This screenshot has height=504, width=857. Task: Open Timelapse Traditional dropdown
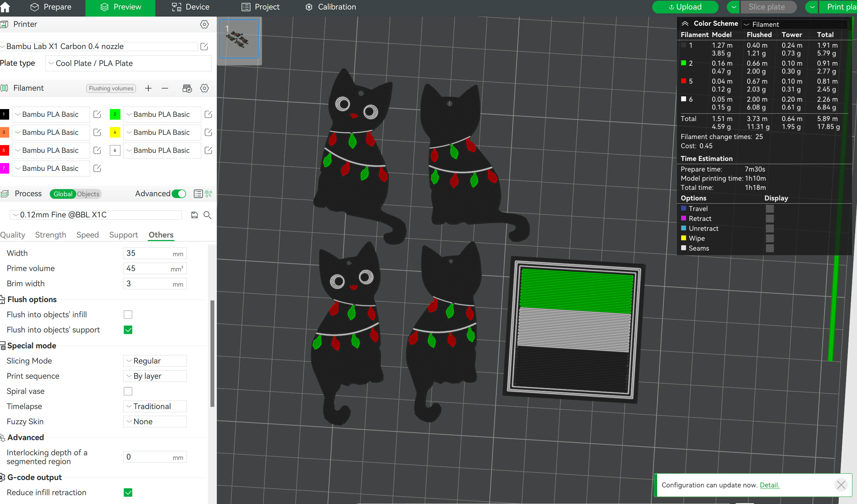(x=155, y=406)
